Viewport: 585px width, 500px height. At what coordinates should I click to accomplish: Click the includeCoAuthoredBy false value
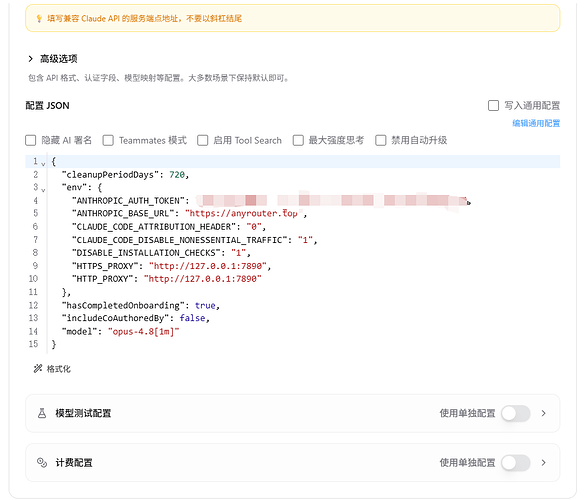click(193, 318)
